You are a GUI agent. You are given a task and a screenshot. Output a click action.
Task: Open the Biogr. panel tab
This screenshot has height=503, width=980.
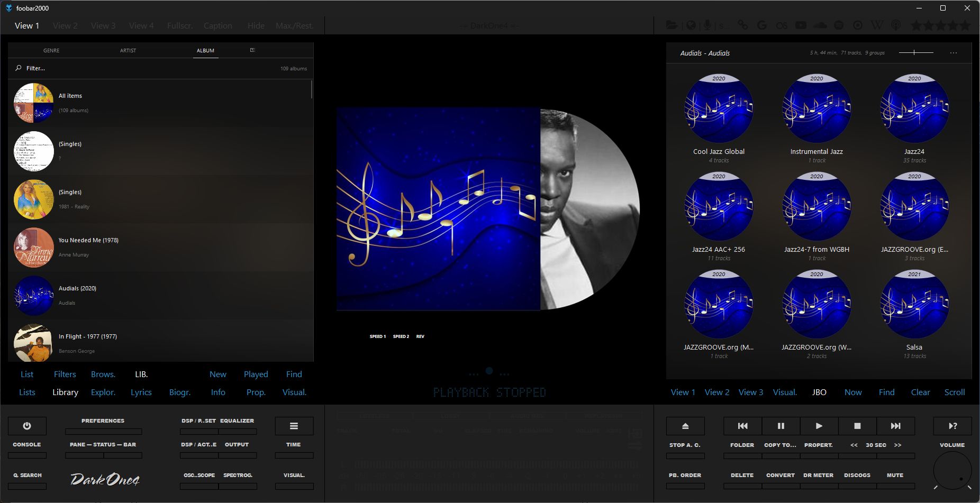[180, 392]
